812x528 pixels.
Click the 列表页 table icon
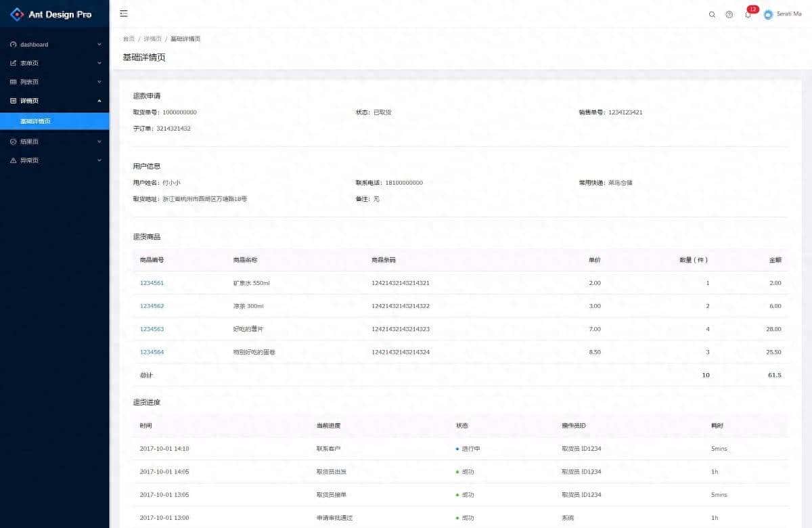14,82
